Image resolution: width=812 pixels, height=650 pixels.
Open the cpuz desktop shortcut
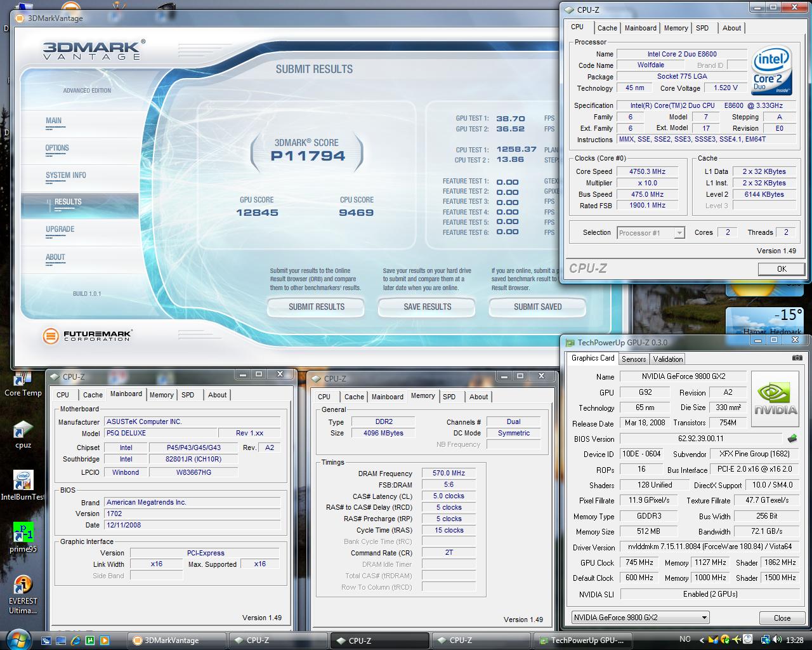point(23,434)
